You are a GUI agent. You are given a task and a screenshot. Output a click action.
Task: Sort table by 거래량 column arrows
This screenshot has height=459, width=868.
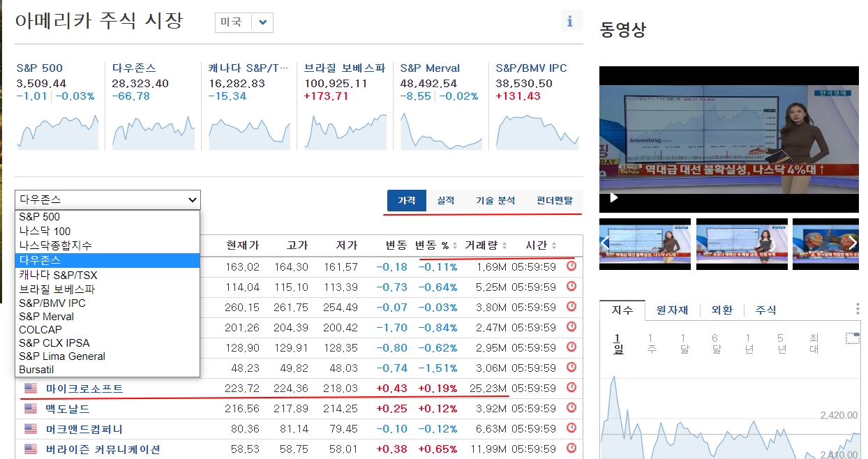(504, 246)
